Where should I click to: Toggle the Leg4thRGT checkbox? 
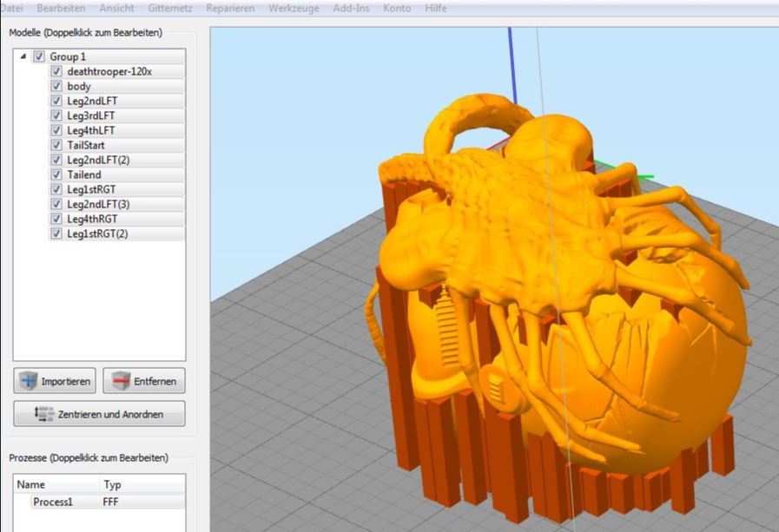(56, 219)
